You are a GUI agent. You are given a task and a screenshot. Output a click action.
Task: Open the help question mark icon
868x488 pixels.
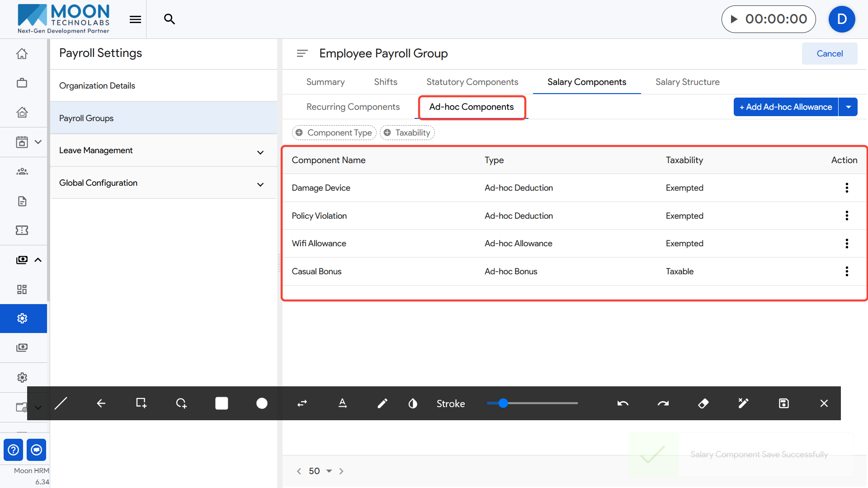(x=14, y=450)
